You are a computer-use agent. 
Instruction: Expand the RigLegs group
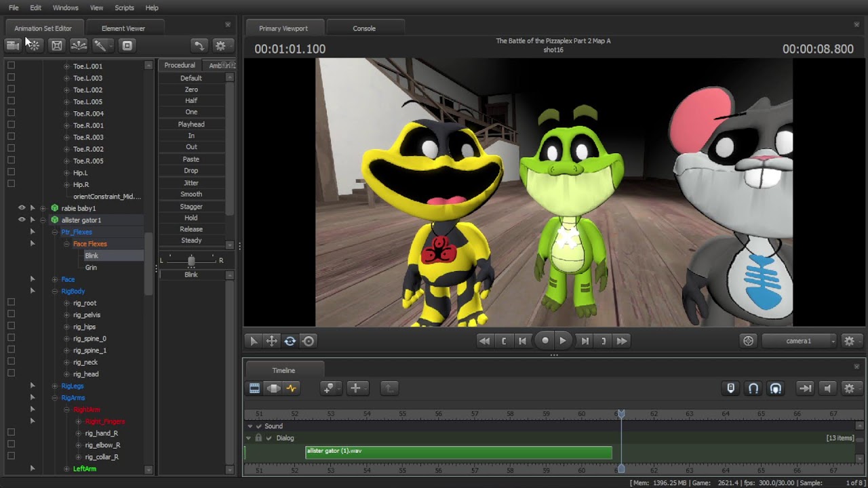[x=55, y=386]
